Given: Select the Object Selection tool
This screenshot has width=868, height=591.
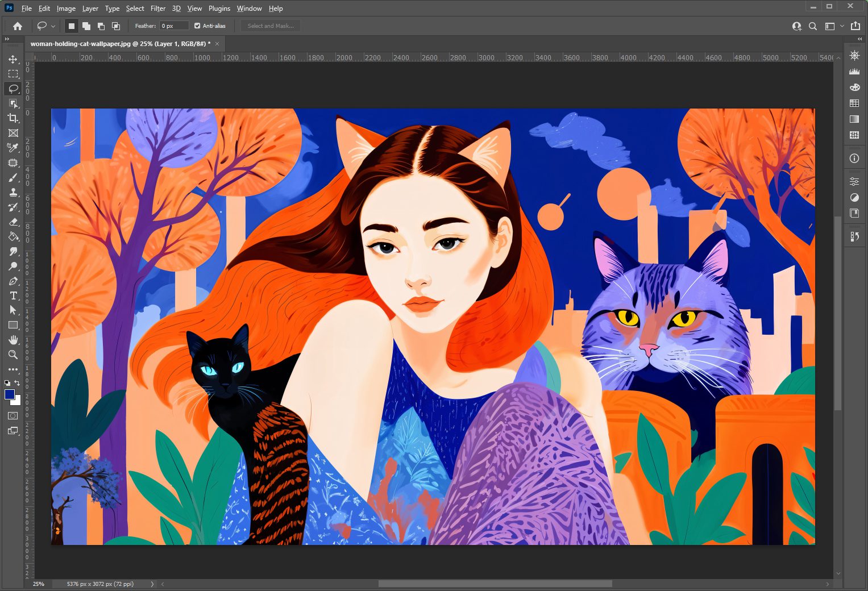Looking at the screenshot, I should (x=13, y=103).
